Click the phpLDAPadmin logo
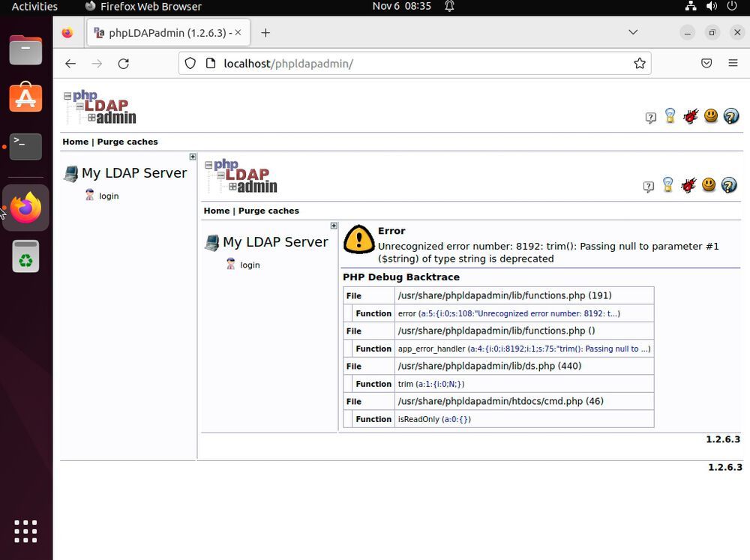 (100, 106)
